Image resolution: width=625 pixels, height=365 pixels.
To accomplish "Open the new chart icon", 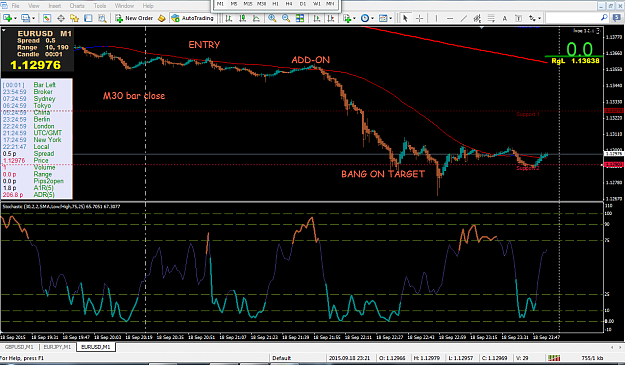I will [x=7, y=18].
